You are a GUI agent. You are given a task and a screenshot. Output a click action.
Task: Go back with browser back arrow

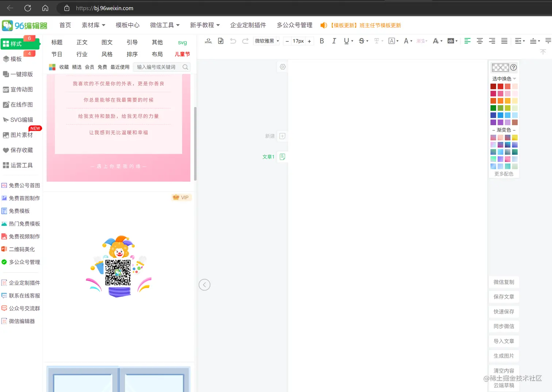click(x=10, y=8)
